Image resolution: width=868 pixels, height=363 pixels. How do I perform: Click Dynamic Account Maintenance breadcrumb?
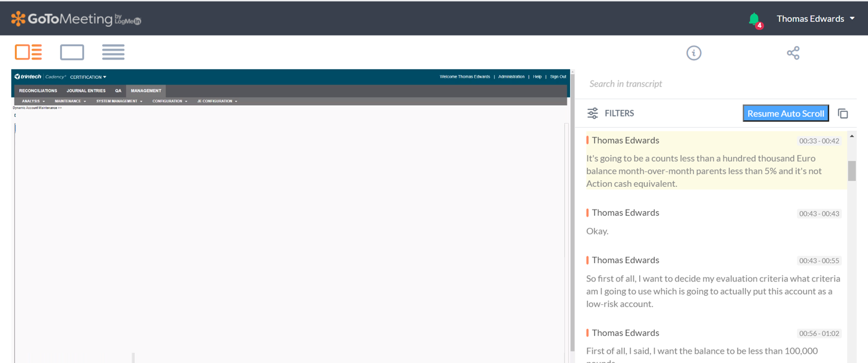coord(37,108)
